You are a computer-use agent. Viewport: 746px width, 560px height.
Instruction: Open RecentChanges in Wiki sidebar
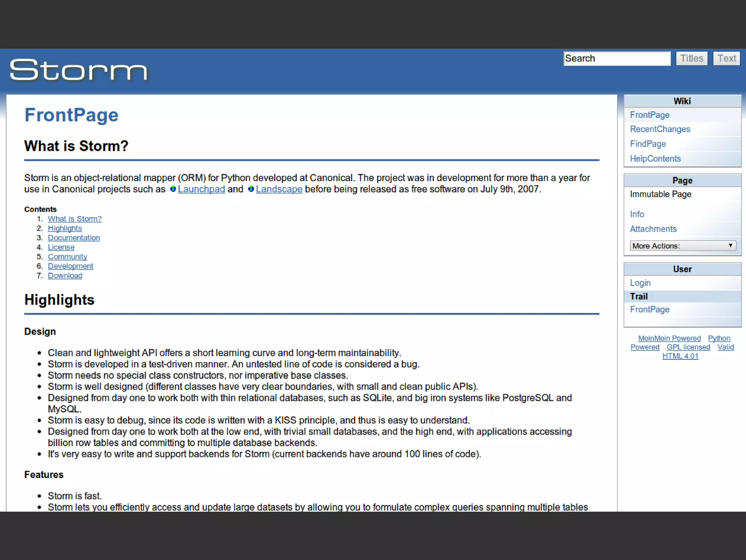pos(660,129)
